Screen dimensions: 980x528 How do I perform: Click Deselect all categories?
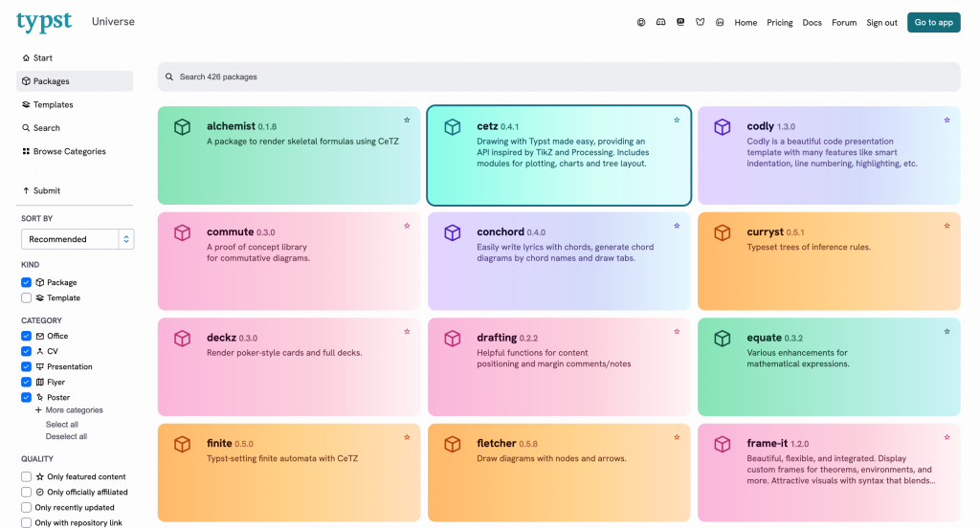pyautogui.click(x=66, y=437)
